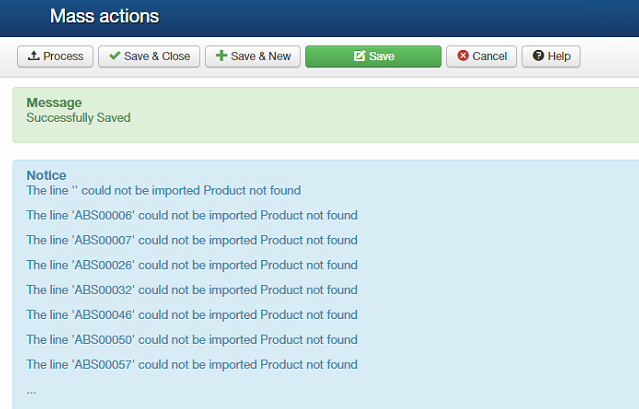Click the question mark Help icon

coord(538,56)
